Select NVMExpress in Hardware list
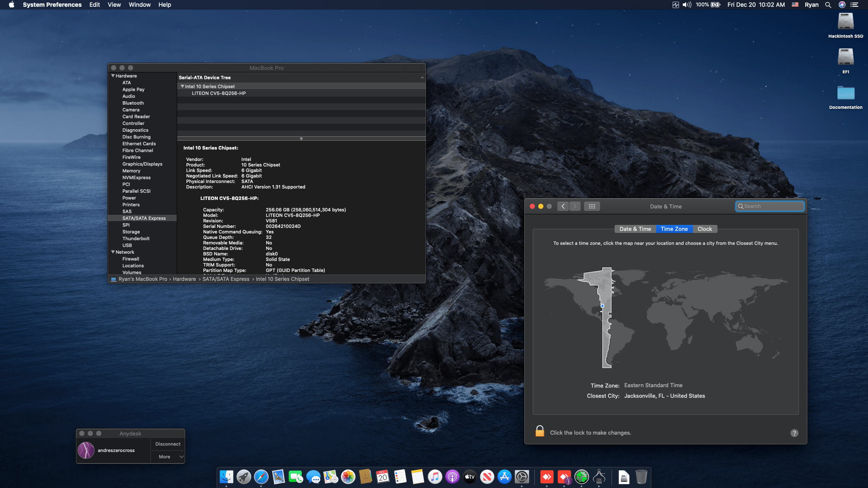The width and height of the screenshot is (868, 488). click(136, 177)
